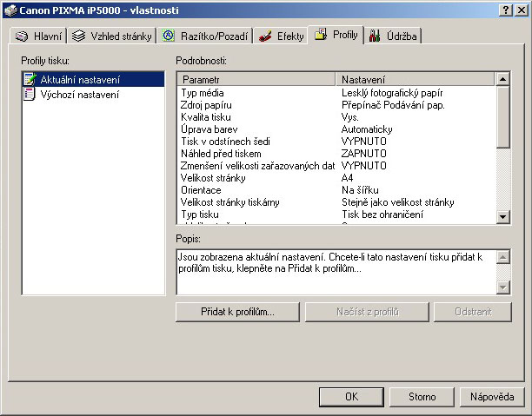Click the Parametr column header
Image resolution: width=532 pixels, height=416 pixels.
pos(256,79)
